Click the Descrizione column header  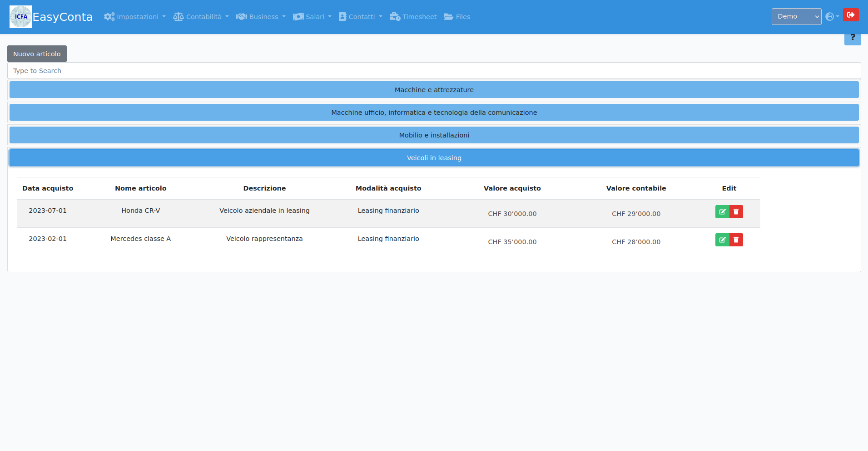(x=264, y=188)
